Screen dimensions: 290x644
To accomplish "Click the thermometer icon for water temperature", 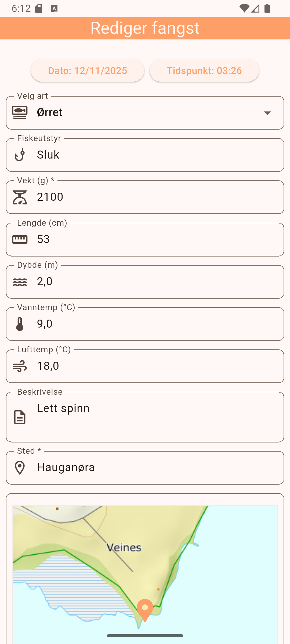I will tap(20, 324).
